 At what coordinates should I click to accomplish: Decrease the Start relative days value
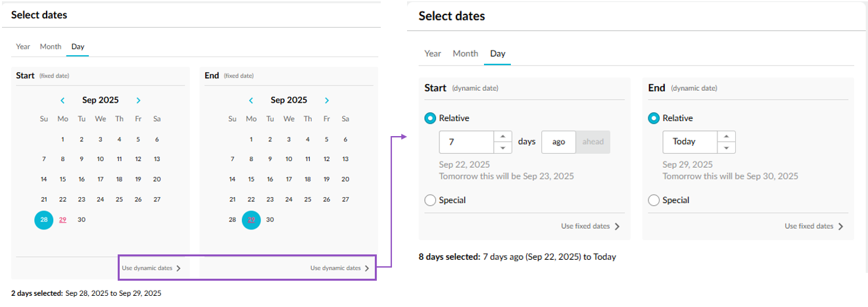tap(502, 148)
